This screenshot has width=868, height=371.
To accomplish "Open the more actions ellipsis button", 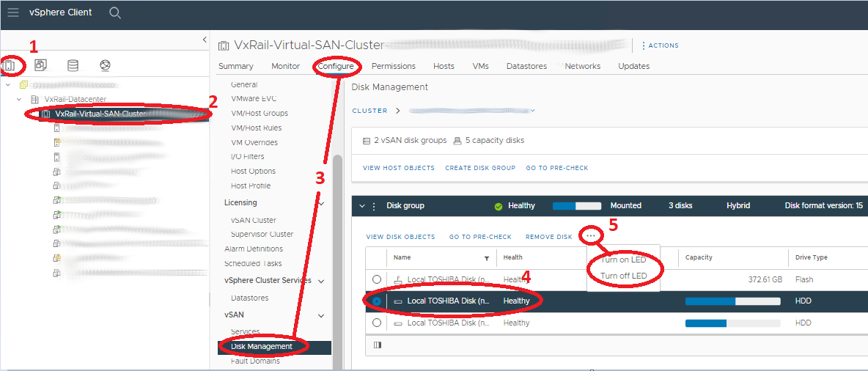I will pos(591,236).
